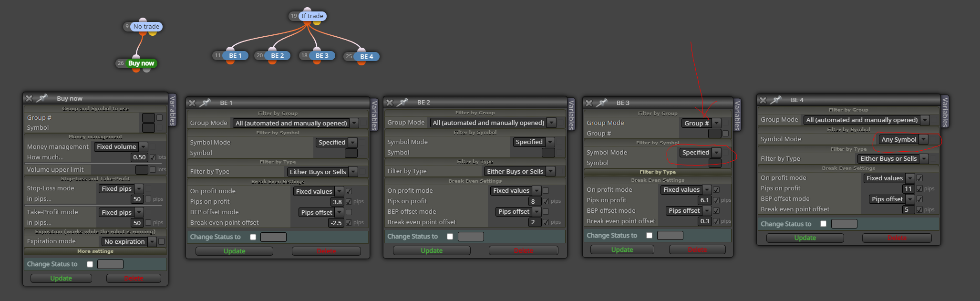The height and width of the screenshot is (301, 980).
Task: Open Variables tab of BE 2 panel
Action: [571, 114]
